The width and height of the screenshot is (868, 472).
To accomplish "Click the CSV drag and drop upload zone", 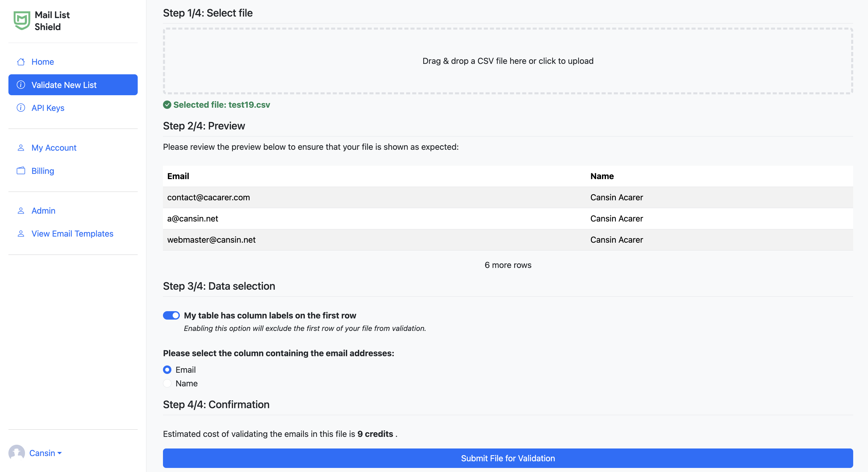I will 508,61.
